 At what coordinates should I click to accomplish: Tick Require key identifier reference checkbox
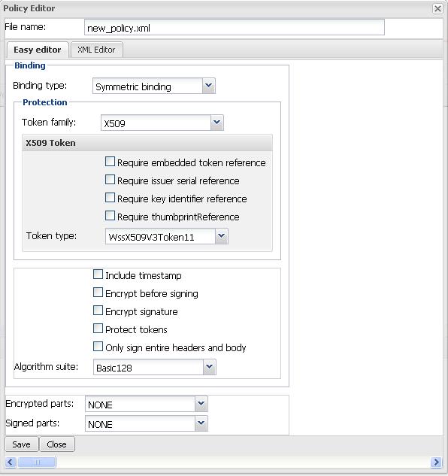pyautogui.click(x=110, y=198)
